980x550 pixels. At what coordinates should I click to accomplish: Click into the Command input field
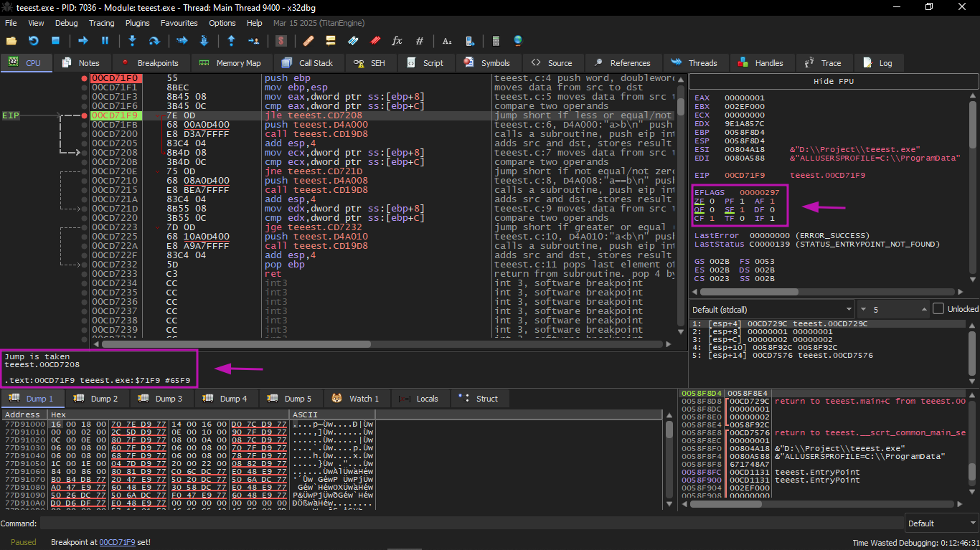(x=466, y=523)
